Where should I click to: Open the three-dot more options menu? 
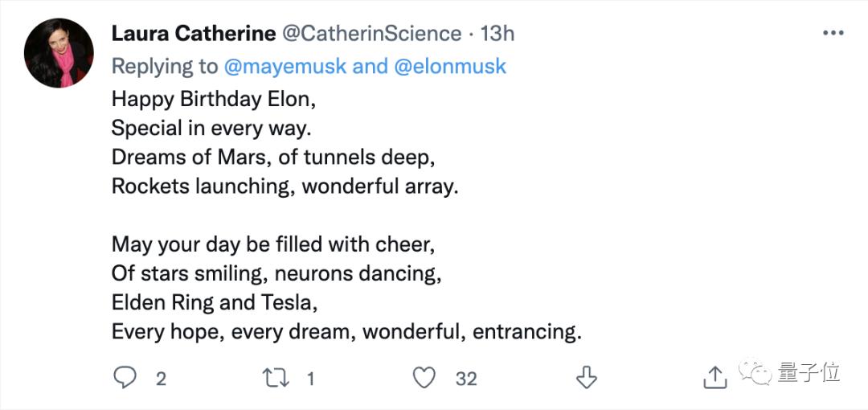pos(833,34)
